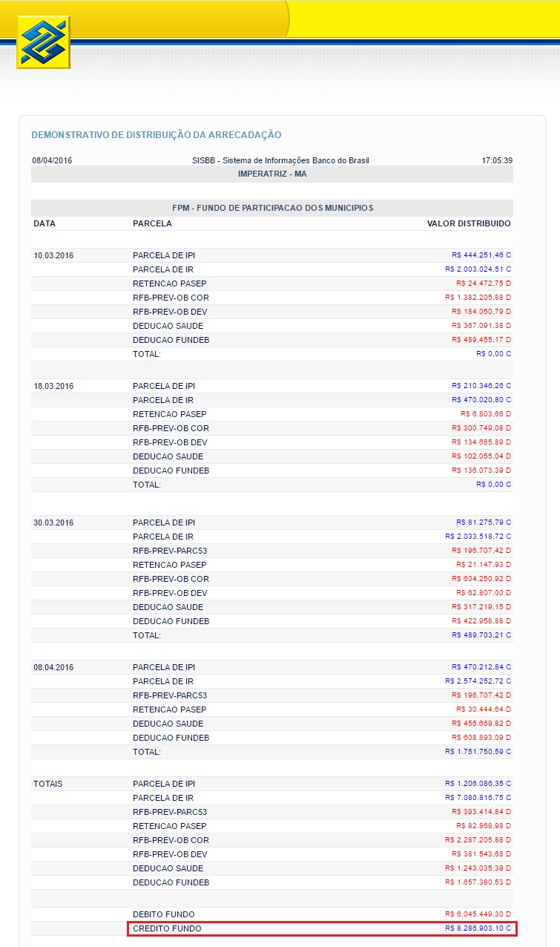Image resolution: width=560 pixels, height=947 pixels.
Task: Click the Banco do Brasil logo
Action: click(43, 42)
